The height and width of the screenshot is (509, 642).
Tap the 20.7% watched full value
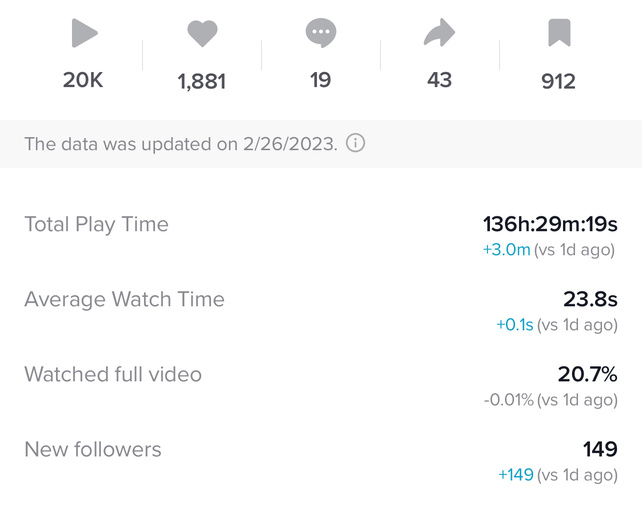[587, 374]
